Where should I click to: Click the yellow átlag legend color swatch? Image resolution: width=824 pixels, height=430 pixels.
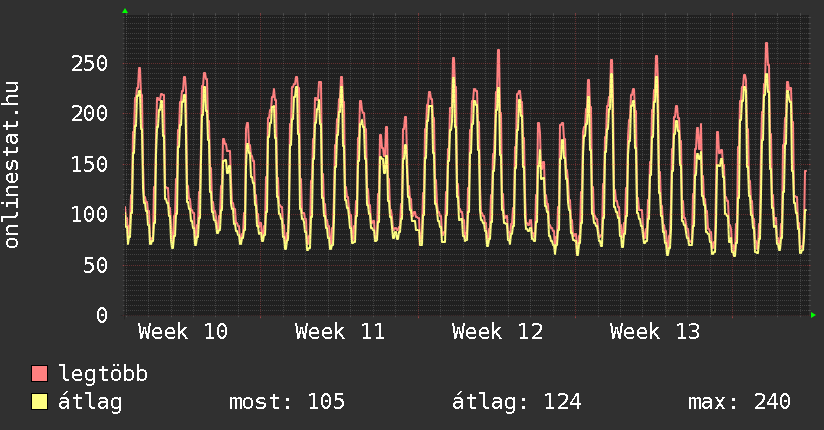(40, 402)
